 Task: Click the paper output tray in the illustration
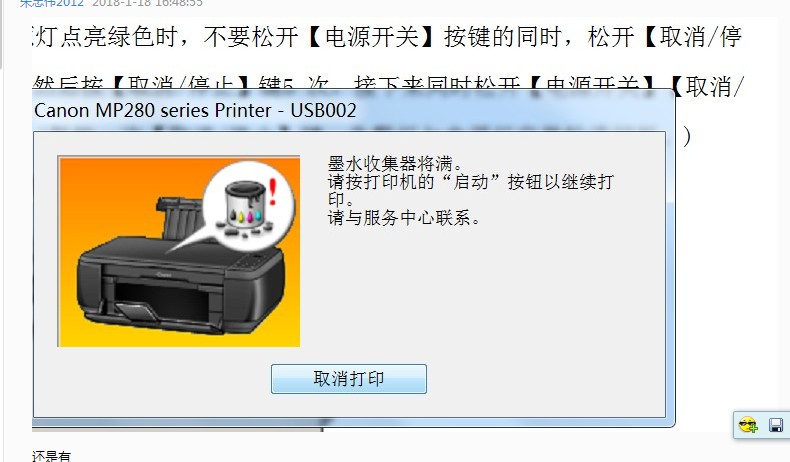click(x=136, y=310)
